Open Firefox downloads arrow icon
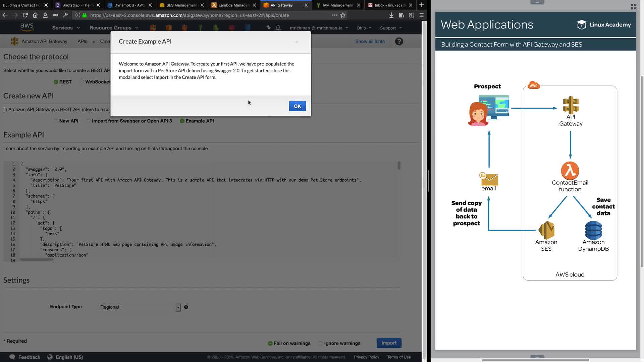644x362 pixels. (x=391, y=15)
